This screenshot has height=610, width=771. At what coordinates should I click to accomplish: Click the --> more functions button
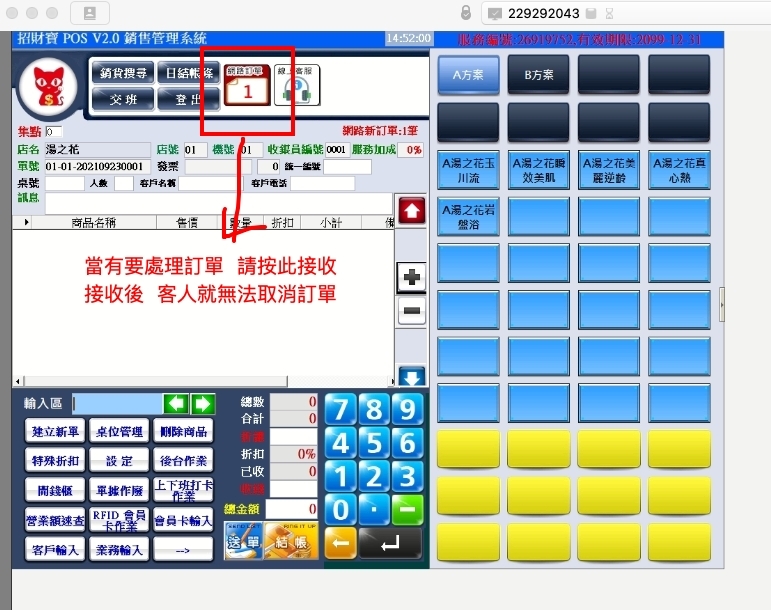point(183,550)
